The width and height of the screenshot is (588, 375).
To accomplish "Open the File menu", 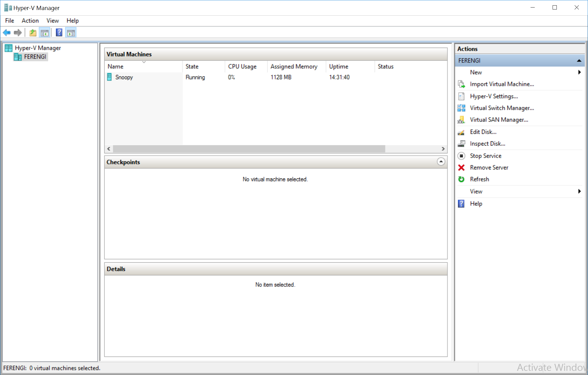I will pos(9,21).
